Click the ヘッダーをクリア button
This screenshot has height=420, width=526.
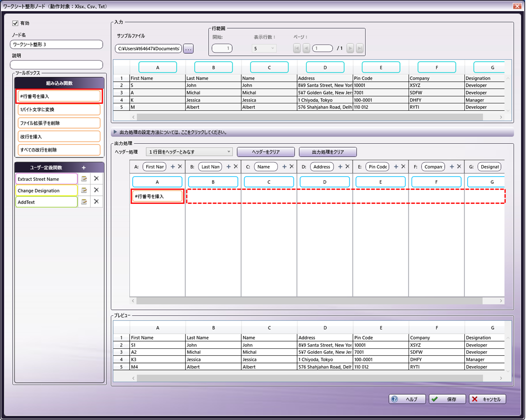coord(266,152)
